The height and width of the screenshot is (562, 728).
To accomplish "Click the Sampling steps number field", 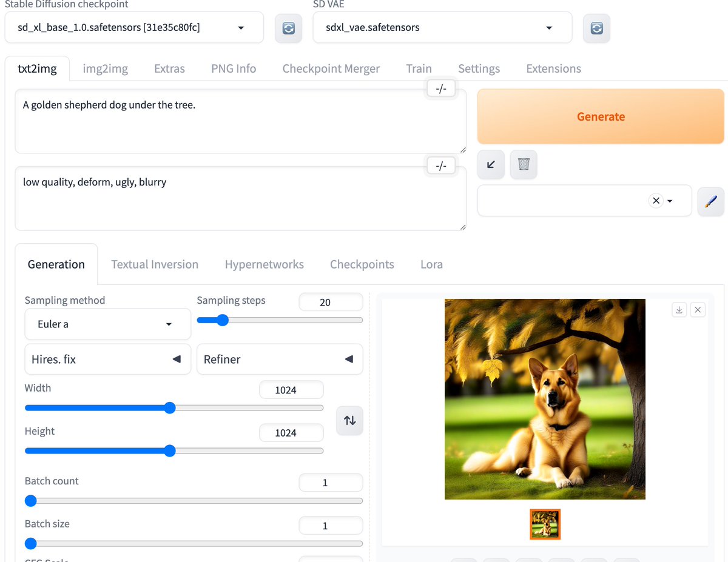I will click(x=331, y=302).
